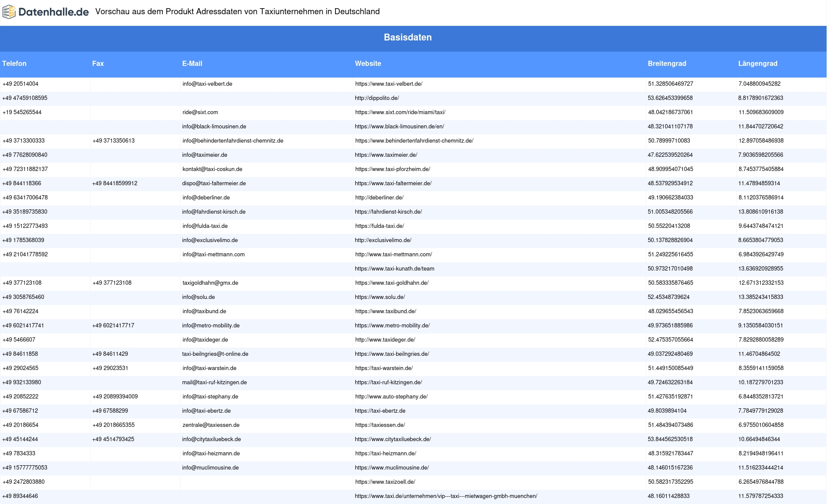The height and width of the screenshot is (504, 827).
Task: Select fax number +49 84418599912
Action: click(x=115, y=184)
